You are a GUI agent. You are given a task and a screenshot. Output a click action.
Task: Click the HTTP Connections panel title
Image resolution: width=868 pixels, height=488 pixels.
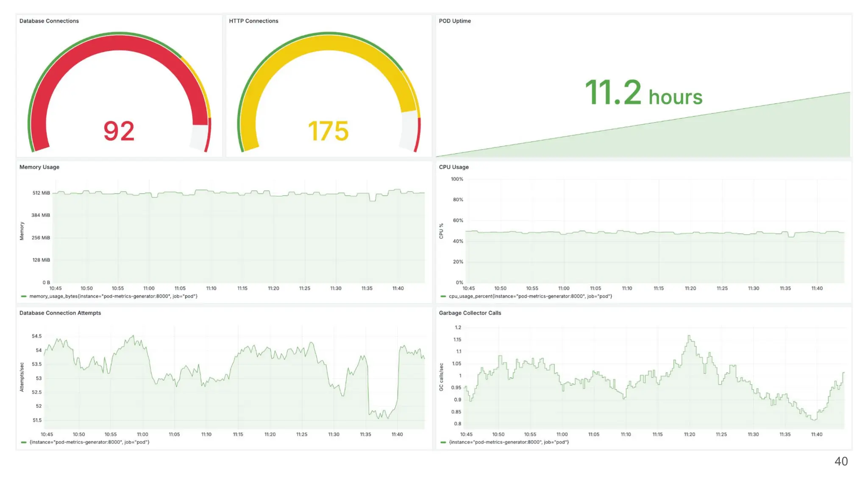pyautogui.click(x=253, y=21)
